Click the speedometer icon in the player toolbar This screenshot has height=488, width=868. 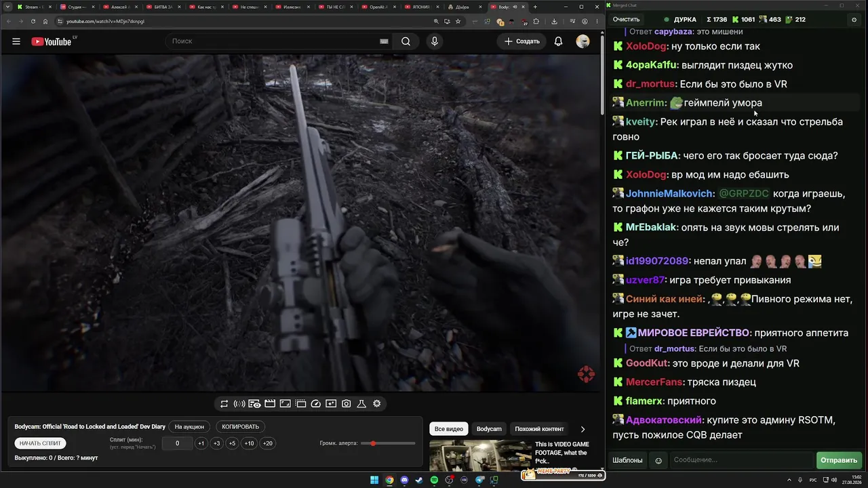[315, 404]
